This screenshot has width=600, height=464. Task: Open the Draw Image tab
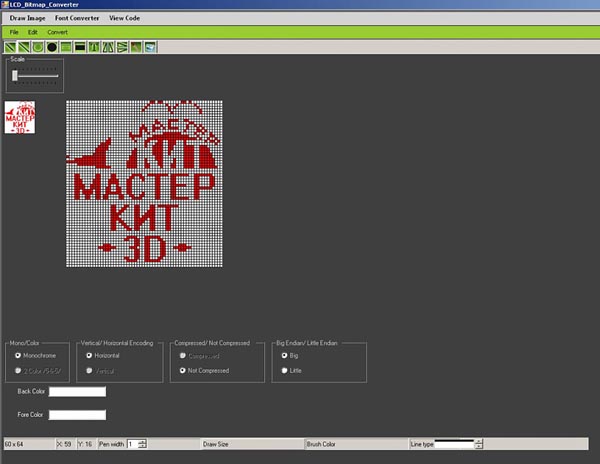(x=28, y=18)
